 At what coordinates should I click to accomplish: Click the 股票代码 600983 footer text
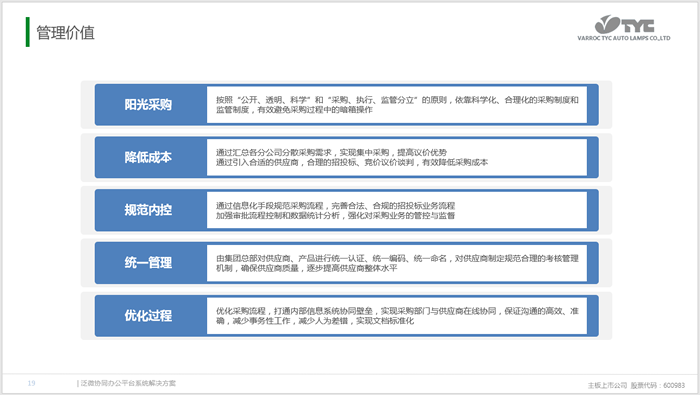click(658, 385)
